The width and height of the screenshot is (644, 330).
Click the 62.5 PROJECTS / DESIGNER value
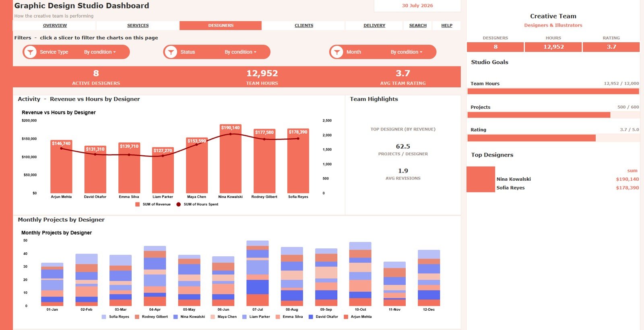(403, 146)
